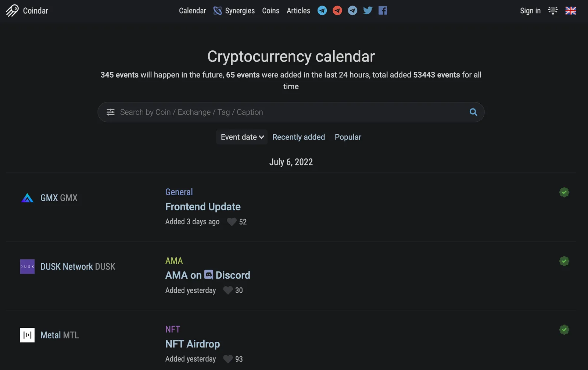Click the Discord icon in AMA title
The image size is (588, 370).
209,275
